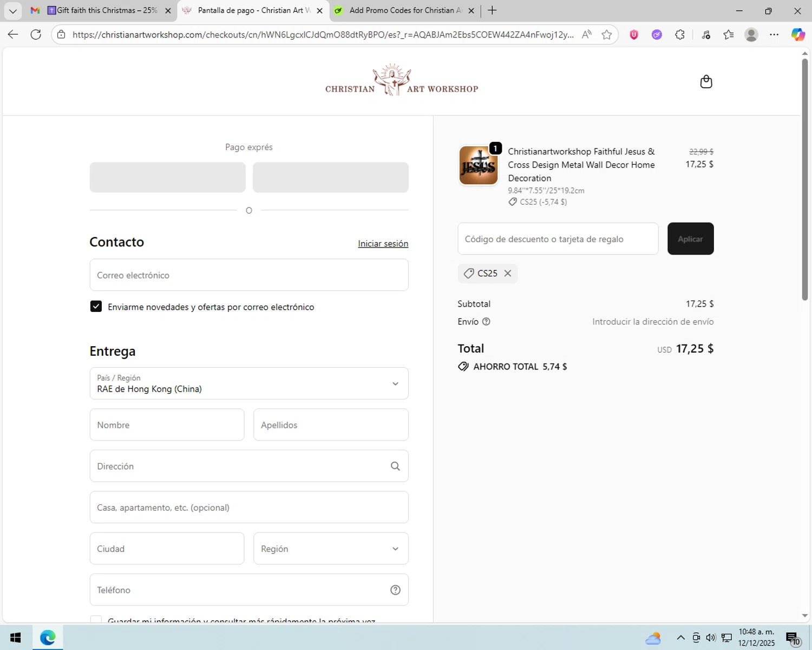Image resolution: width=812 pixels, height=650 pixels.
Task: Click the Envío info question mark icon
Action: point(486,322)
